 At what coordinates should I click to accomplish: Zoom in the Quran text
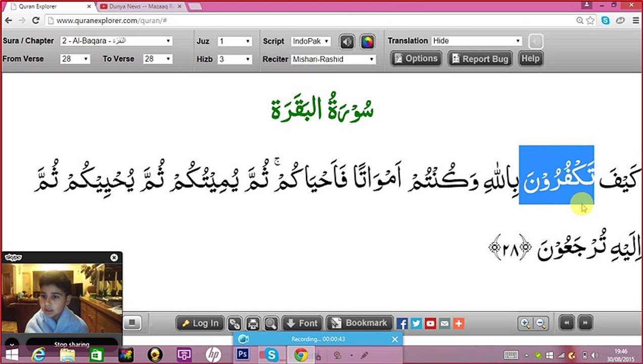[x=526, y=323]
